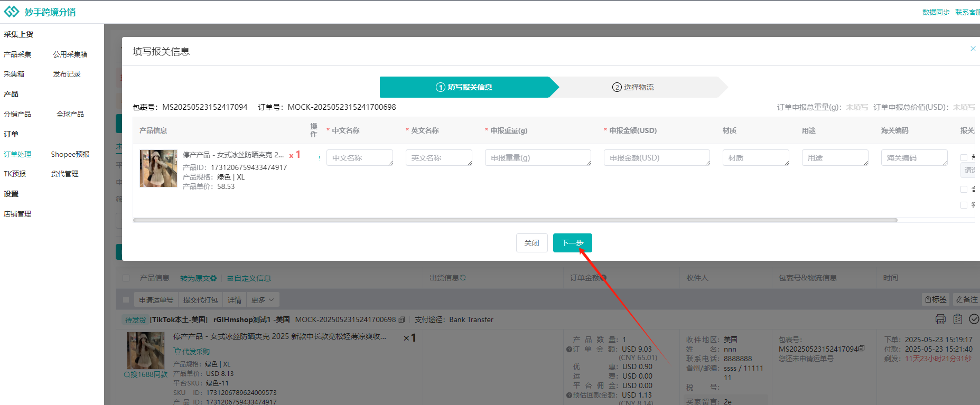Click the 详情 button in the order toolbar
The width and height of the screenshot is (980, 405).
coord(235,299)
